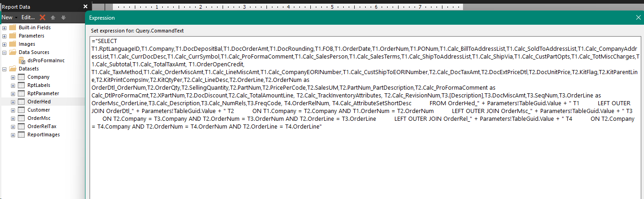Click the OrderMsc dataset table icon
The width and height of the screenshot is (644, 199).
[x=21, y=118]
